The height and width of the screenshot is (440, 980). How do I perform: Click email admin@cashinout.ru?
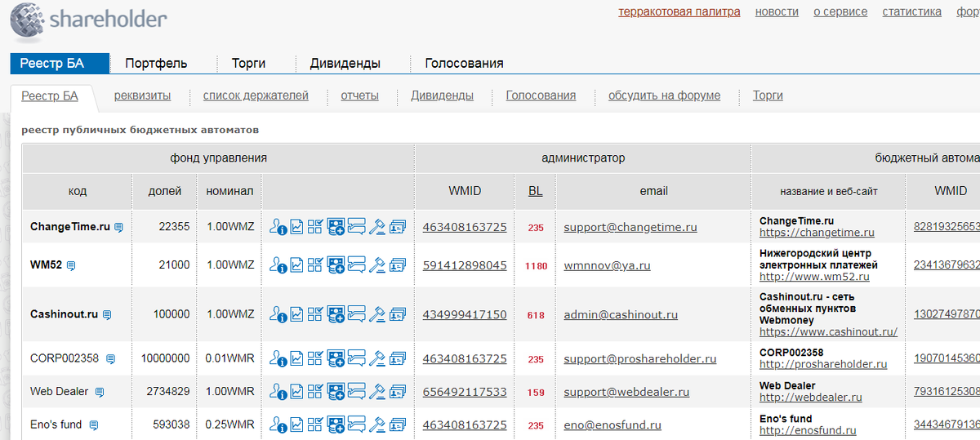point(620,314)
